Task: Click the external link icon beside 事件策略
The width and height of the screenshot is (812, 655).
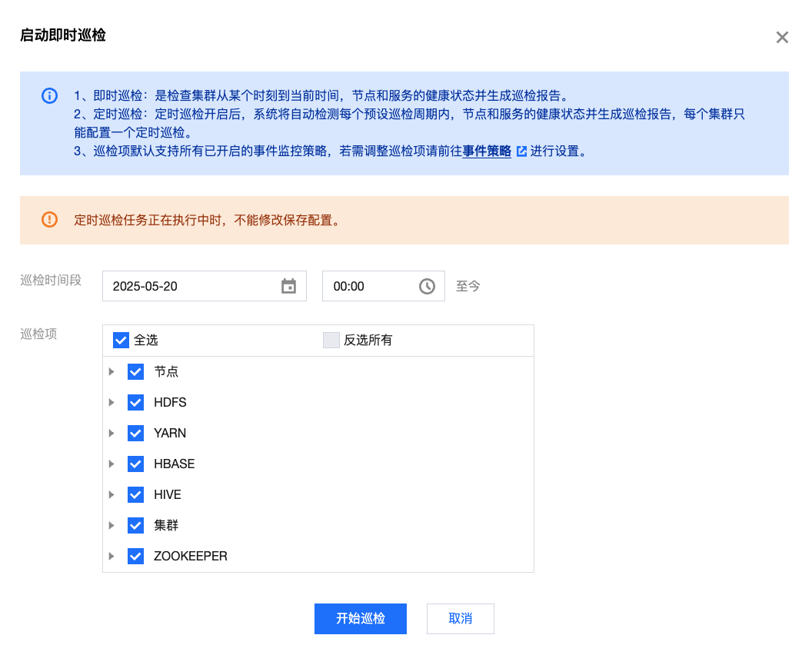Action: [x=521, y=151]
